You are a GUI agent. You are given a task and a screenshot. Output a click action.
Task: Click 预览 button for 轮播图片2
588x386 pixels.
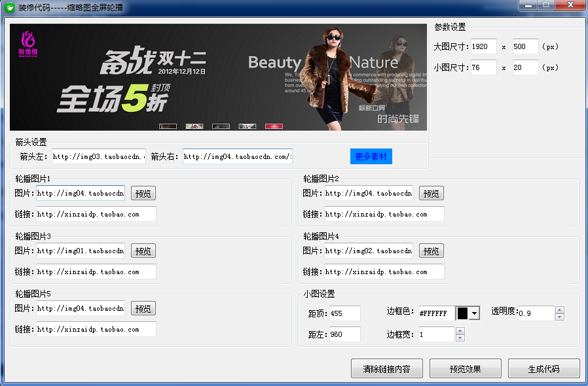tap(432, 194)
